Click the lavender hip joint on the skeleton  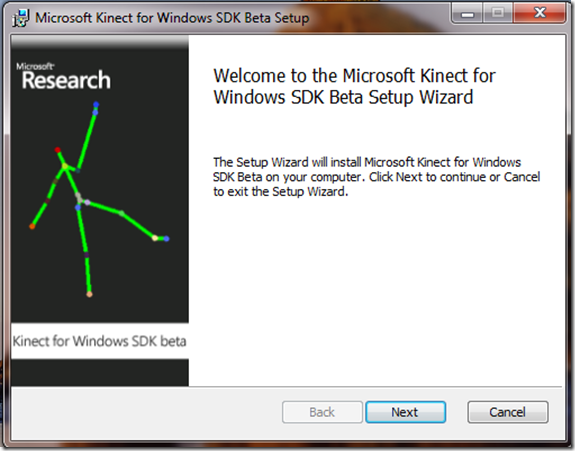[88, 202]
